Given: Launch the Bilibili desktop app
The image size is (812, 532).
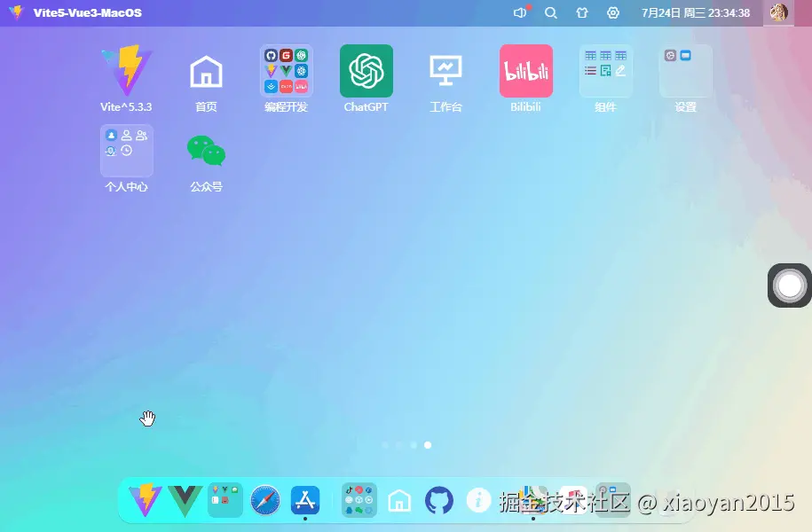Looking at the screenshot, I should pyautogui.click(x=526, y=71).
